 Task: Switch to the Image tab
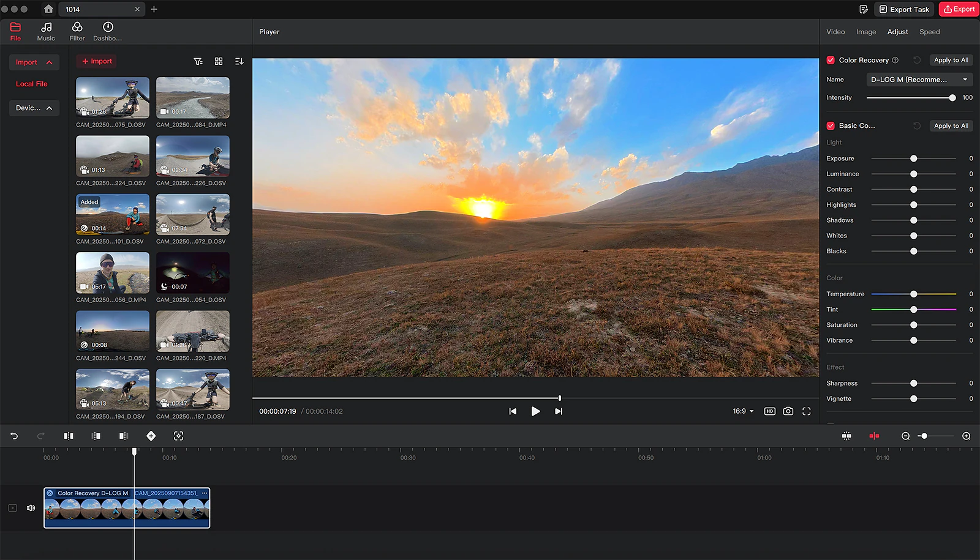coord(866,32)
